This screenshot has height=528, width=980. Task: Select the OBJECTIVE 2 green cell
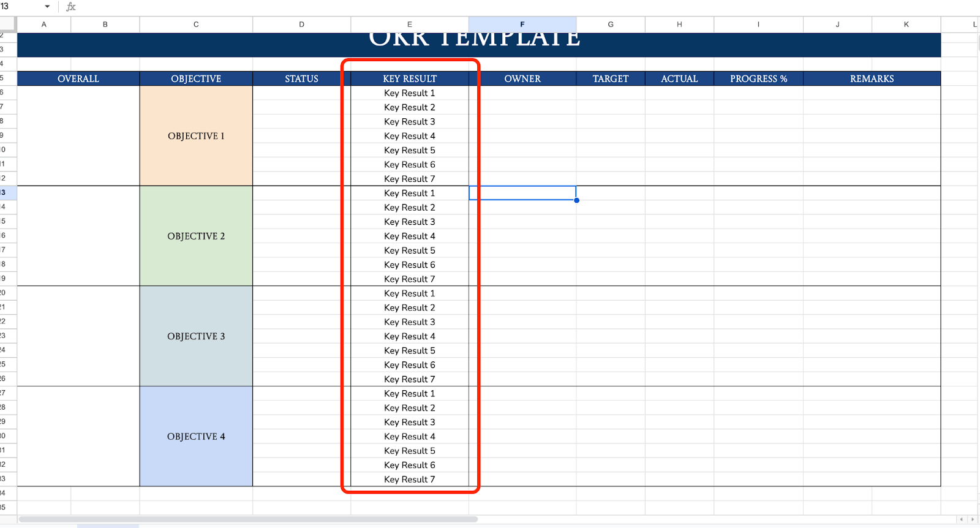[196, 236]
